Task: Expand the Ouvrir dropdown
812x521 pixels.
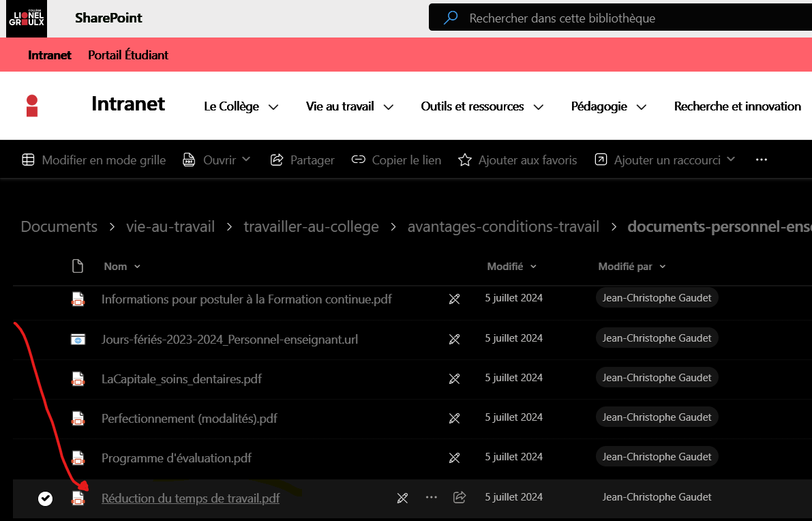Action: pos(246,160)
